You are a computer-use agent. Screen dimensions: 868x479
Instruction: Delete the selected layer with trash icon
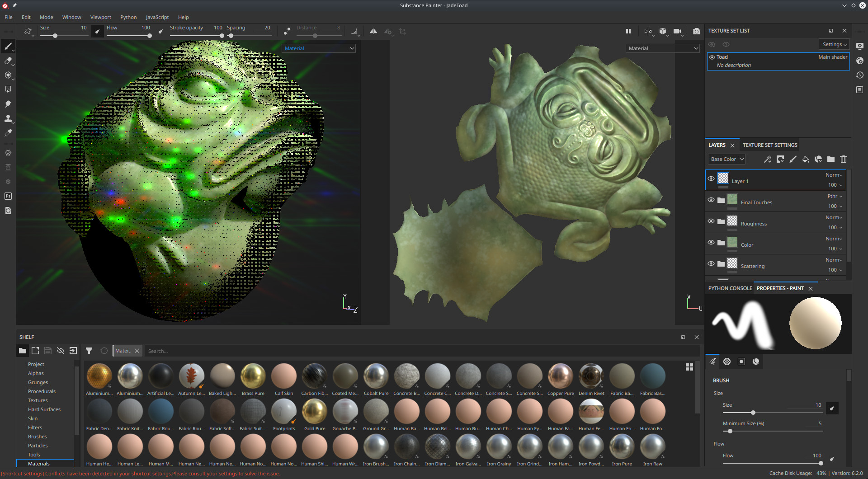(x=843, y=159)
